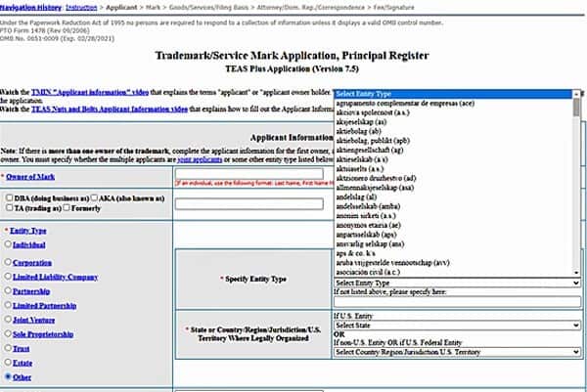Check the TA (trading as) checkbox
Screen dimensions: 587x392
coord(10,207)
